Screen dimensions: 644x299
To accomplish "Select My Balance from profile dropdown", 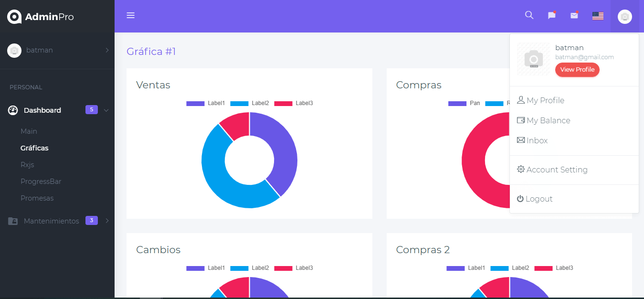I will [x=548, y=120].
